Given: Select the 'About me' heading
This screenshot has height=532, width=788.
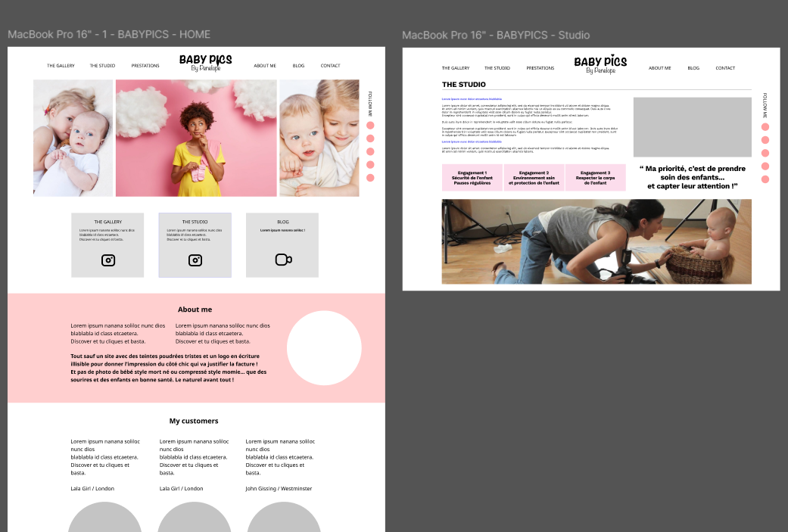Looking at the screenshot, I should [195, 310].
